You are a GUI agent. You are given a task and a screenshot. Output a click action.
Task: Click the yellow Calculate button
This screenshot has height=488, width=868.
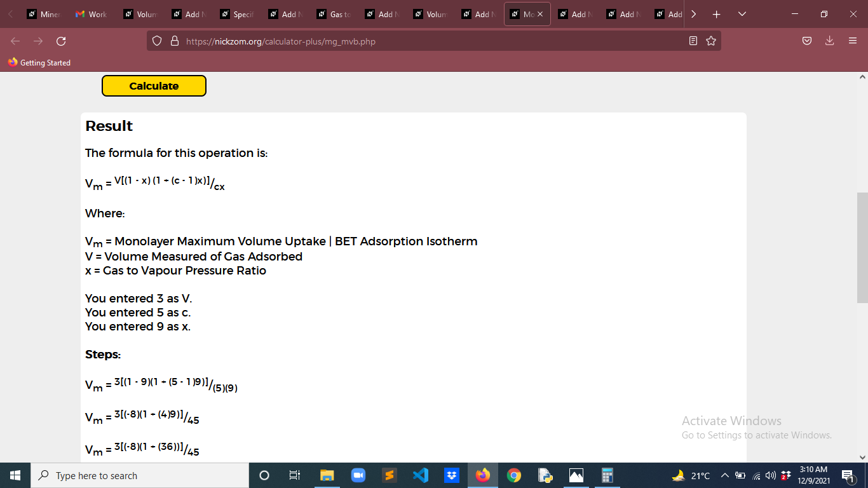(x=154, y=86)
